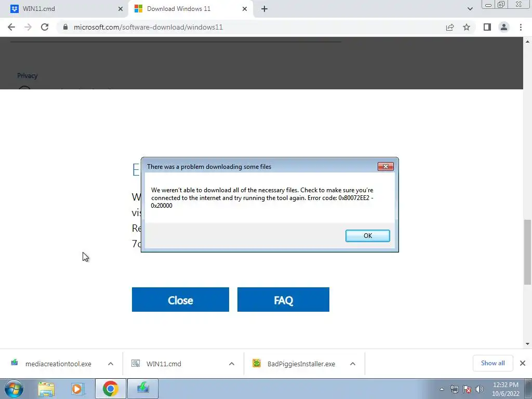Click the dialog title about downloading files
Viewport: 532px width, 399px height.
tap(209, 167)
